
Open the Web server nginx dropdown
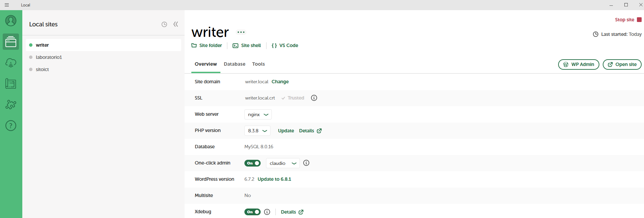point(258,114)
